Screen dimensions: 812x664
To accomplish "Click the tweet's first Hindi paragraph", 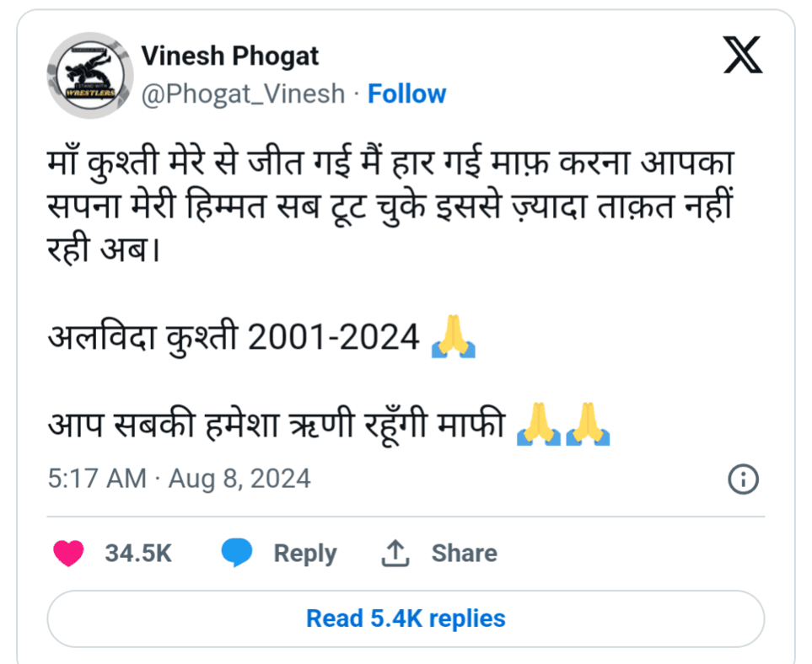I will click(391, 206).
